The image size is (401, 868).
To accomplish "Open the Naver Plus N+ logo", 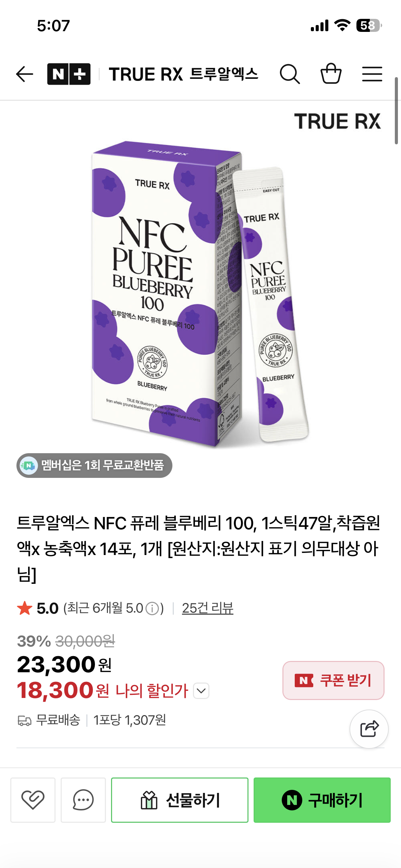I will (69, 74).
